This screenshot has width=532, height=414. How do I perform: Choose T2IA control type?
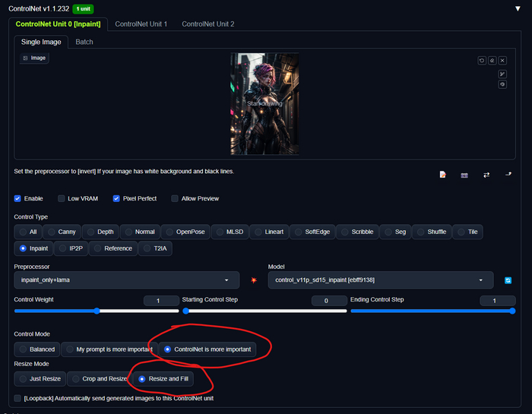(x=155, y=248)
